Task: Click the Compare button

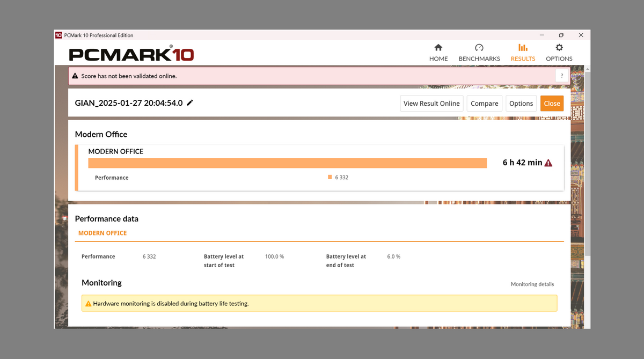Action: [485, 104]
